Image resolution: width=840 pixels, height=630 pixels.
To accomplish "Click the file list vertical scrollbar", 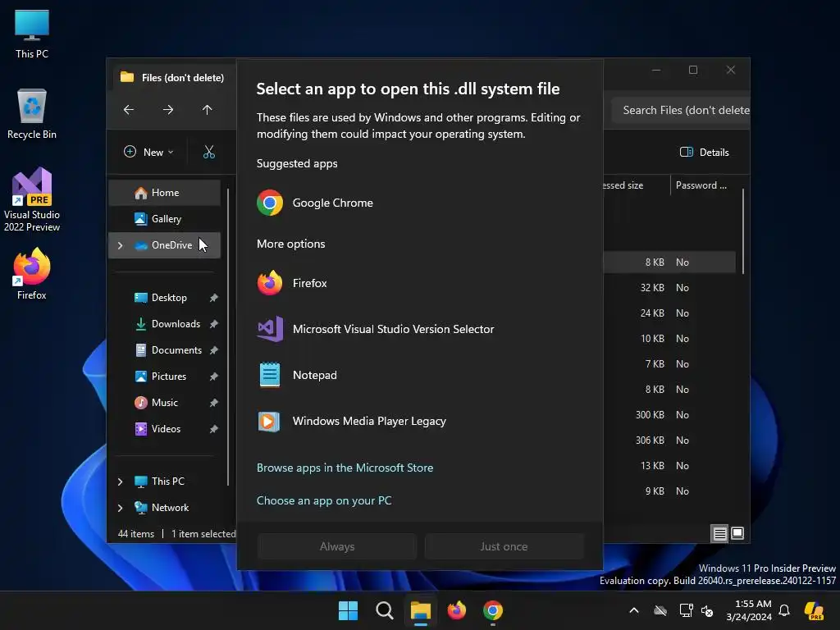I will [x=743, y=231].
